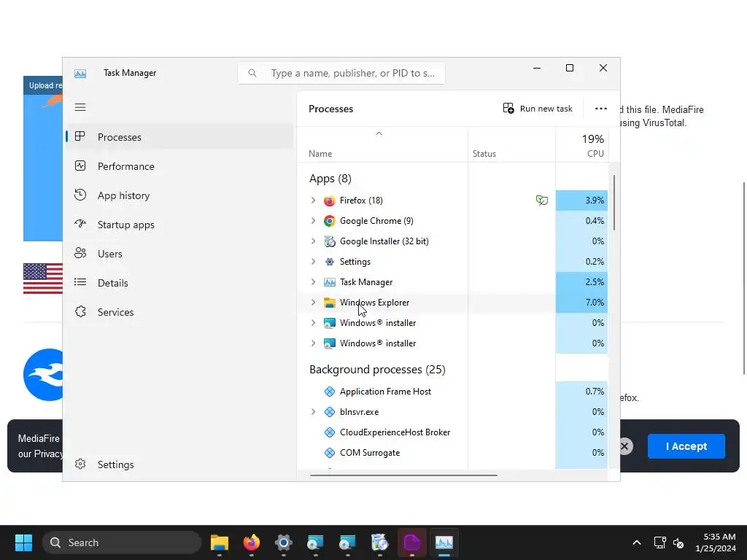
Task: Open the three-dot more options menu
Action: click(601, 109)
